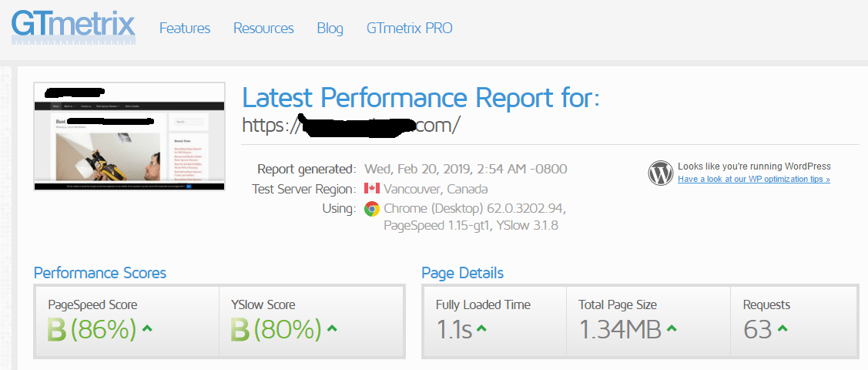Open the Resources menu item
Screen dimensions: 868x370
point(263,29)
